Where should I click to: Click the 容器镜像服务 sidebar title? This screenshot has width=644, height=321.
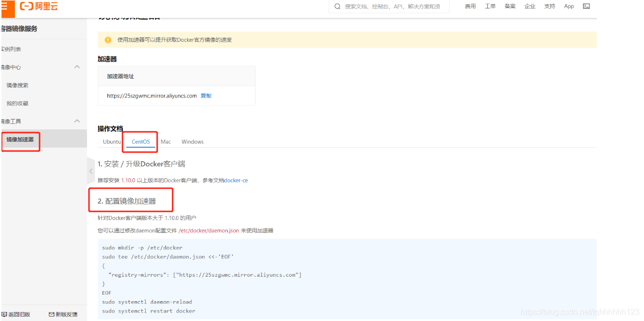(19, 29)
